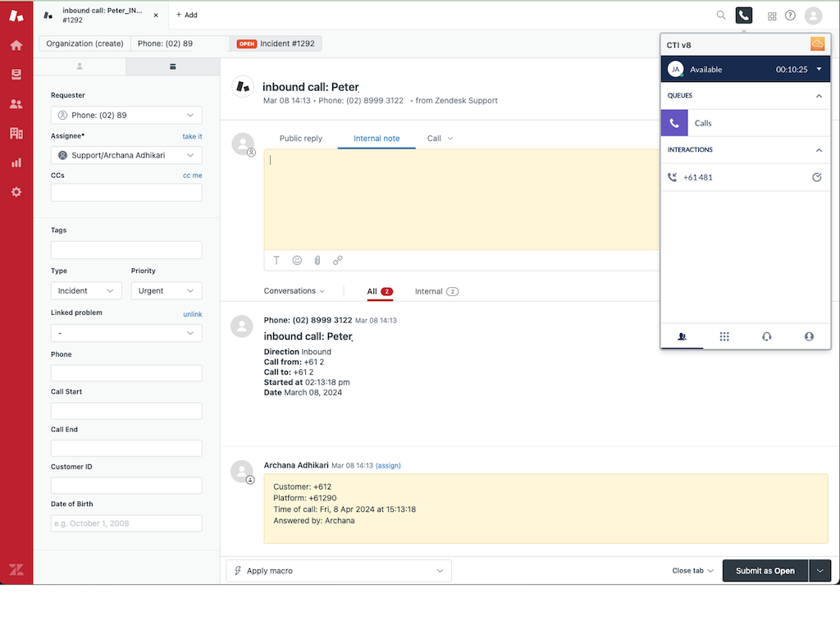840x630 pixels.
Task: Open the Home icon in sidebar
Action: coord(16,45)
